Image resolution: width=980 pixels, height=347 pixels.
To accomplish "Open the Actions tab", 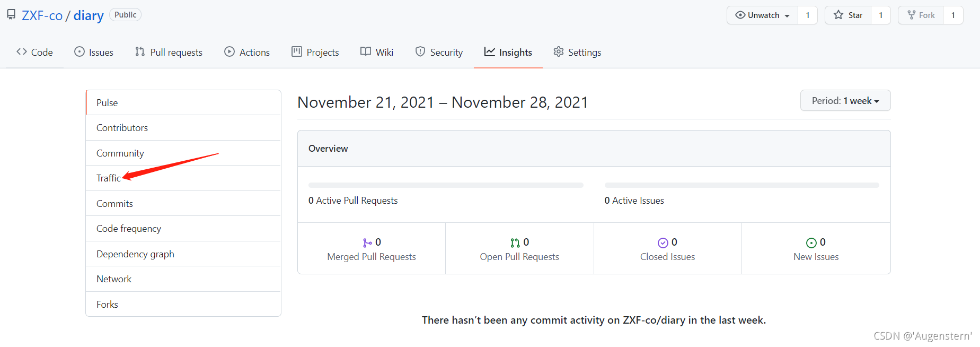I will [x=247, y=52].
